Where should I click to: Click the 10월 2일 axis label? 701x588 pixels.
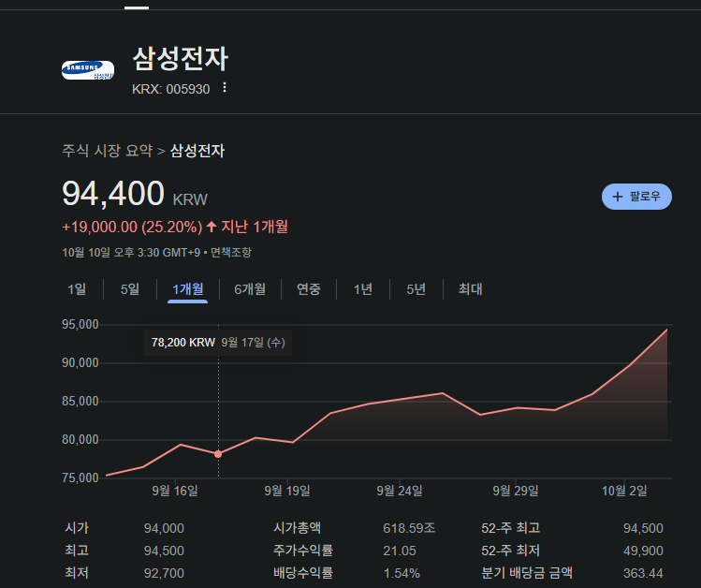pyautogui.click(x=624, y=491)
